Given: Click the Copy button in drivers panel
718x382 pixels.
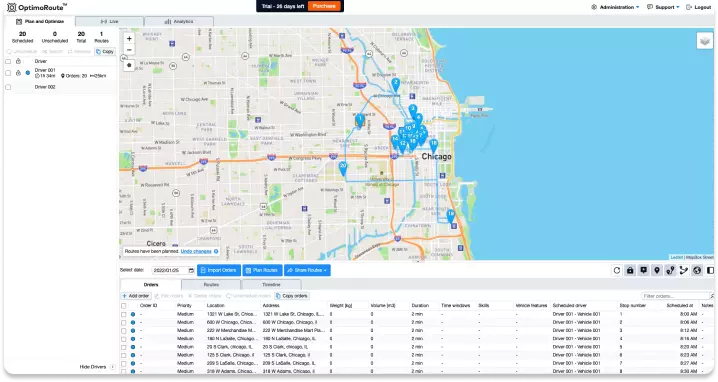Looking at the screenshot, I should [x=105, y=52].
